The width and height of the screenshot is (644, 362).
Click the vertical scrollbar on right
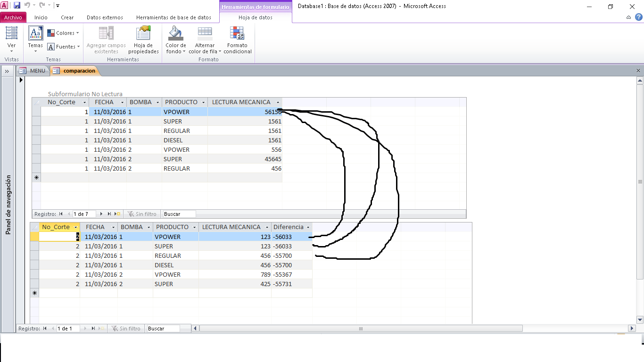coord(640,181)
